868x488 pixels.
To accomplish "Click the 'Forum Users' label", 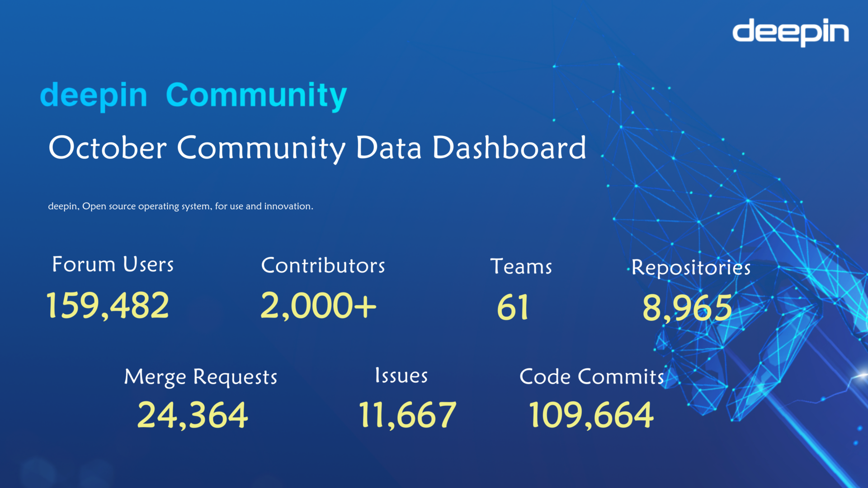I will (x=113, y=264).
